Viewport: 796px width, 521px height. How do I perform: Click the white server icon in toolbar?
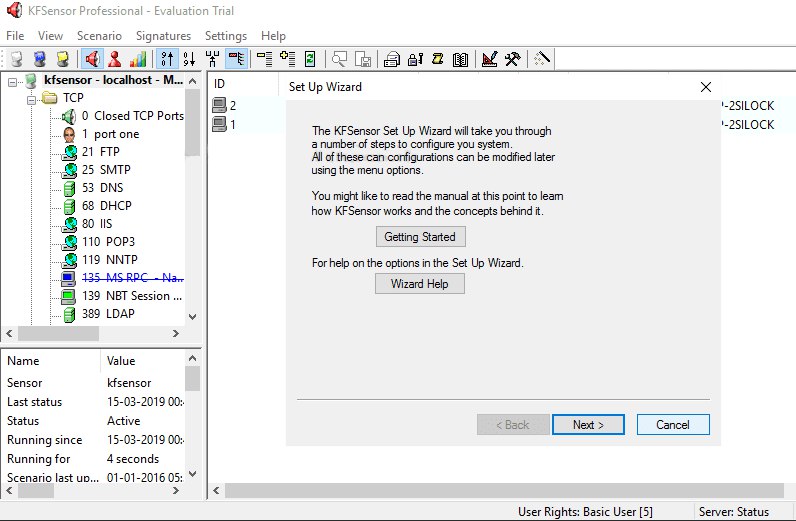[17, 59]
